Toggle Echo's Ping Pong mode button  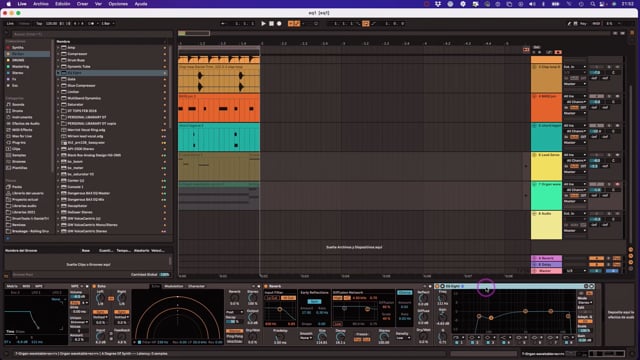235,336
